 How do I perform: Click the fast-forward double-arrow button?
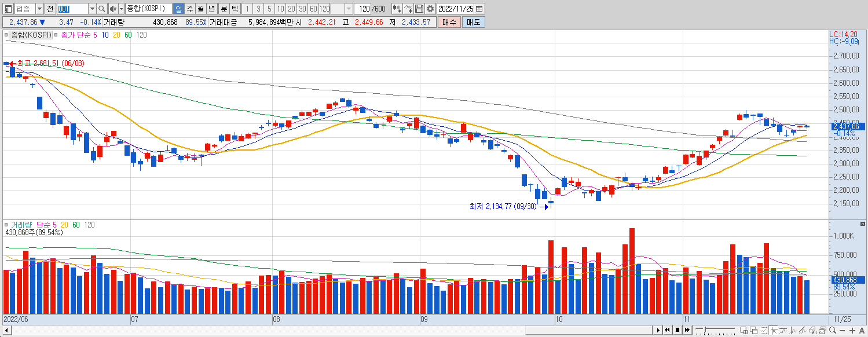point(687,330)
